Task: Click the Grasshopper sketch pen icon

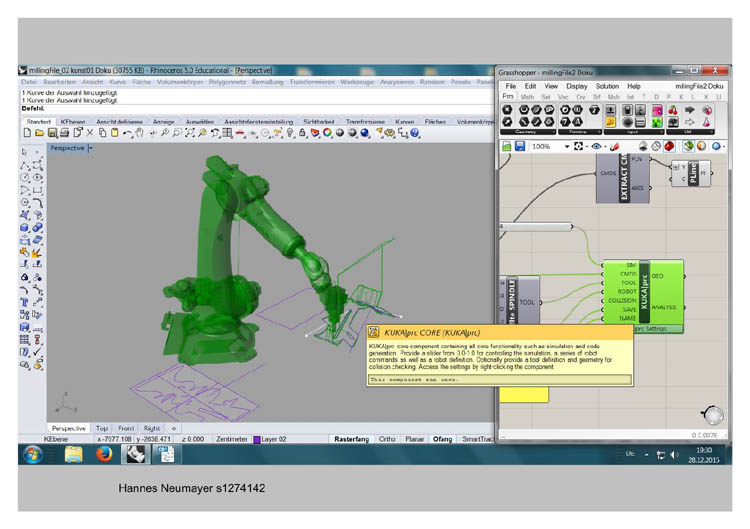Action: [x=615, y=146]
